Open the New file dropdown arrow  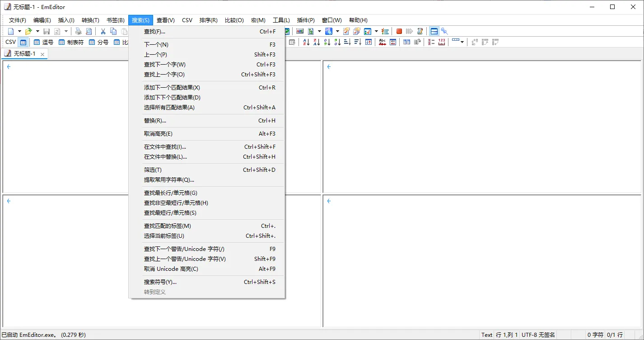[19, 31]
